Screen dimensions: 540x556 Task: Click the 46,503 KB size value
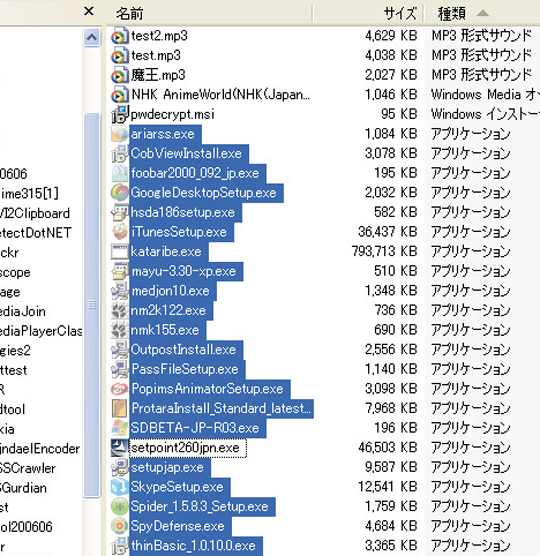tap(388, 447)
